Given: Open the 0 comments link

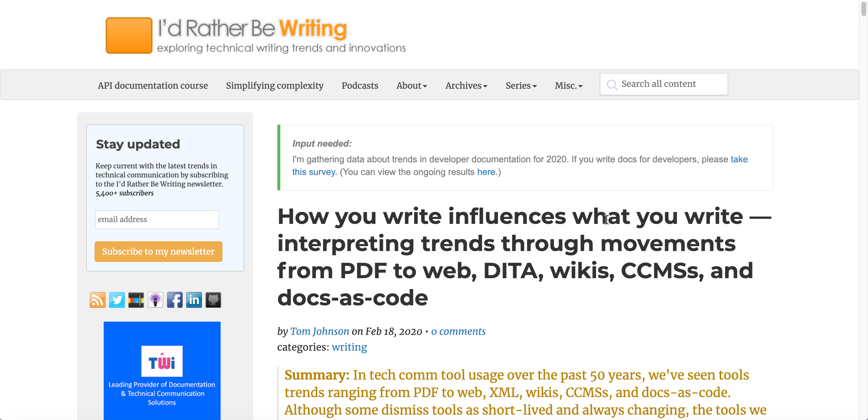Looking at the screenshot, I should click(458, 331).
